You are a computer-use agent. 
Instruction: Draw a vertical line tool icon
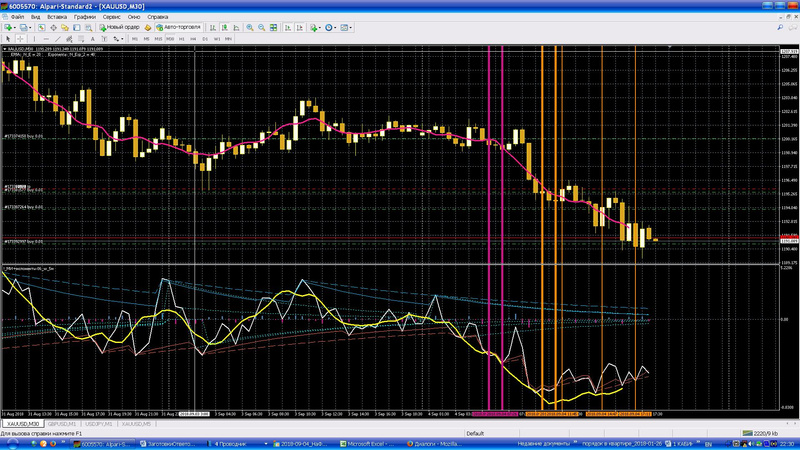tap(36, 39)
